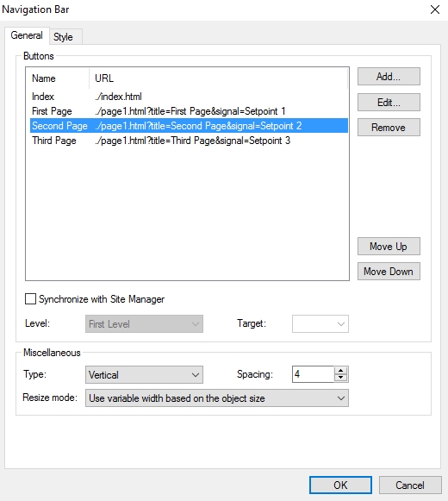Expand the Type dropdown showing Vertical
Screen dimensions: 448x501
(144, 374)
